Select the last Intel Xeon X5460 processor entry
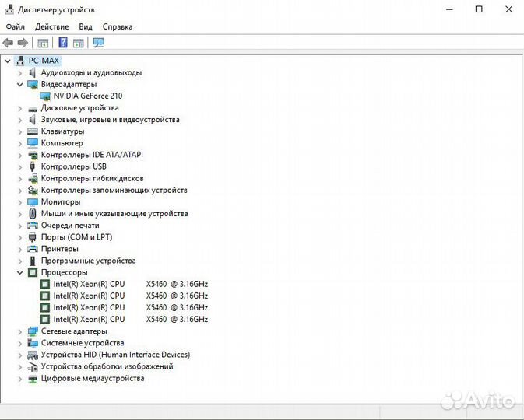 (x=131, y=320)
